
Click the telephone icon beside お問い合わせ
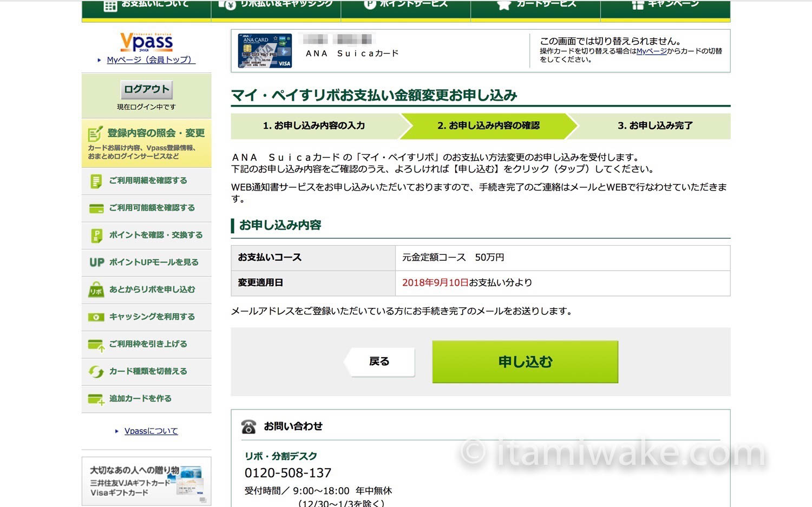coord(248,427)
